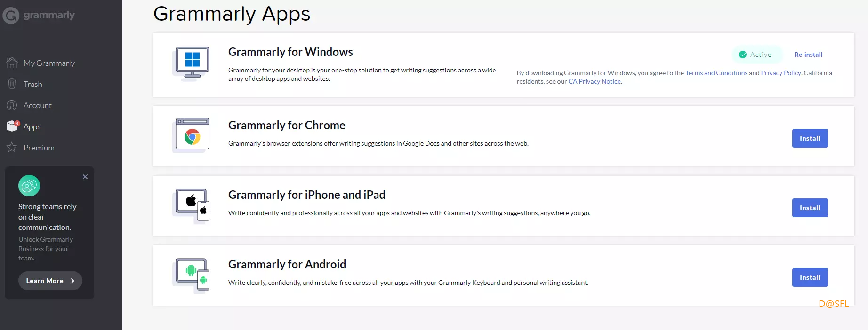The width and height of the screenshot is (868, 330).
Task: Click the Grammarly logo icon
Action: tap(11, 16)
